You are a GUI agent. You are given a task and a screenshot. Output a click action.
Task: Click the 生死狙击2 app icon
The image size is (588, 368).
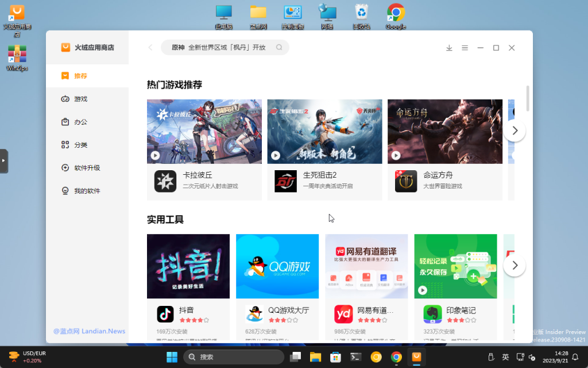pos(286,181)
